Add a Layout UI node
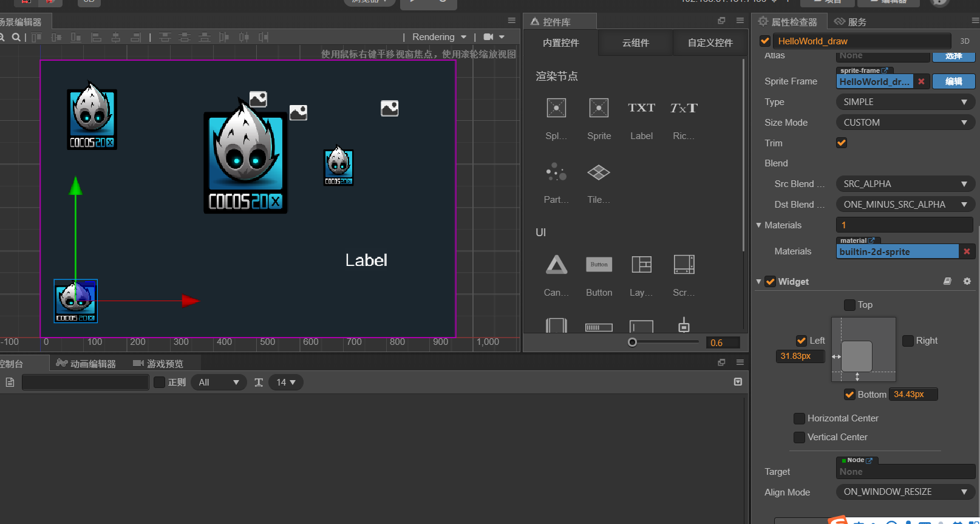 click(x=641, y=265)
